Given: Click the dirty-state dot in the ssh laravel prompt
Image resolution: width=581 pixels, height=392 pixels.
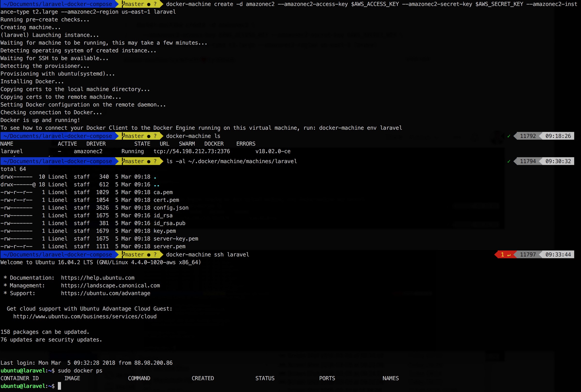Looking at the screenshot, I should [x=149, y=255].
